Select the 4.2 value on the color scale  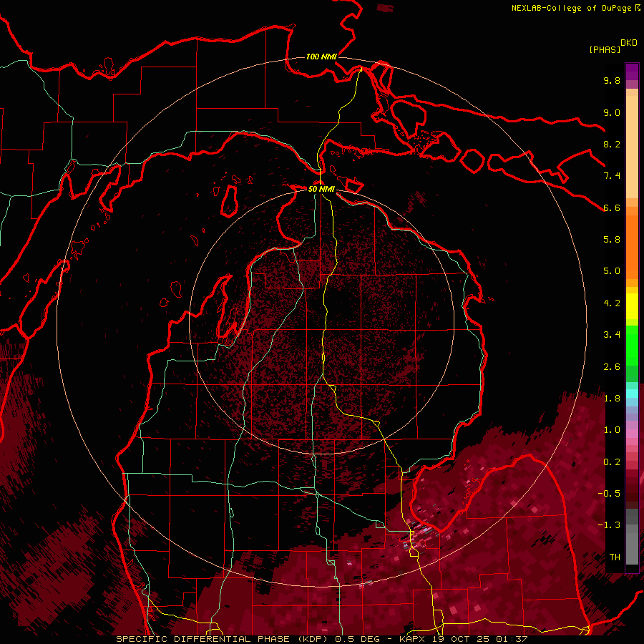[612, 303]
